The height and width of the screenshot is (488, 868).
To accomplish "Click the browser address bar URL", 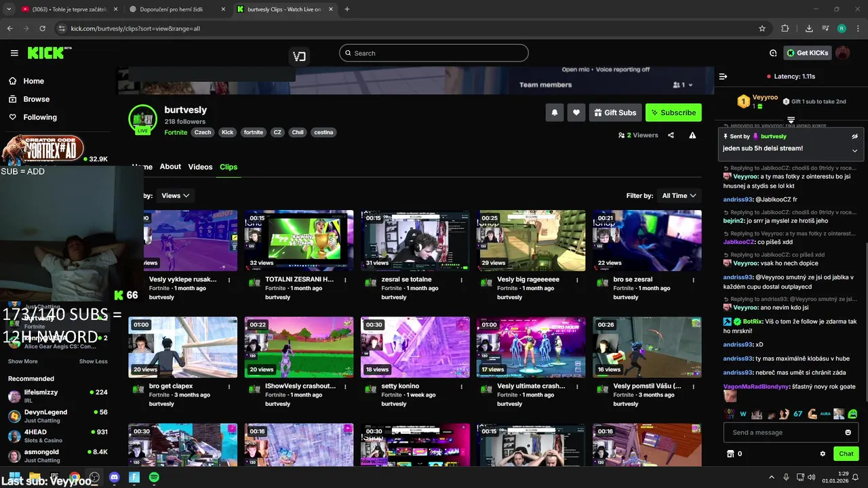I will coord(136,28).
